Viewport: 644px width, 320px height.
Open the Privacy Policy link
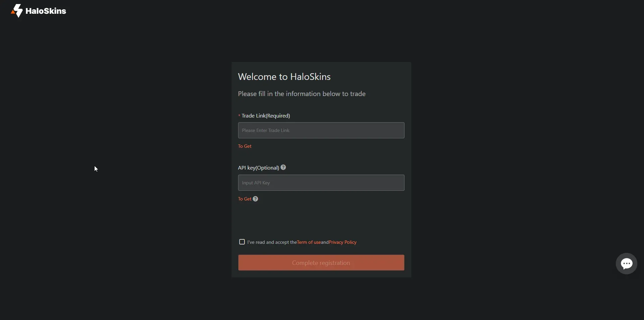[342, 242]
